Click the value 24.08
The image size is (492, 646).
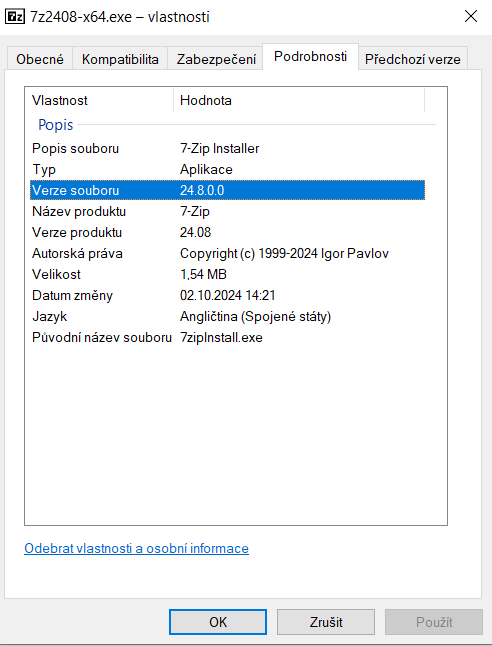[195, 232]
